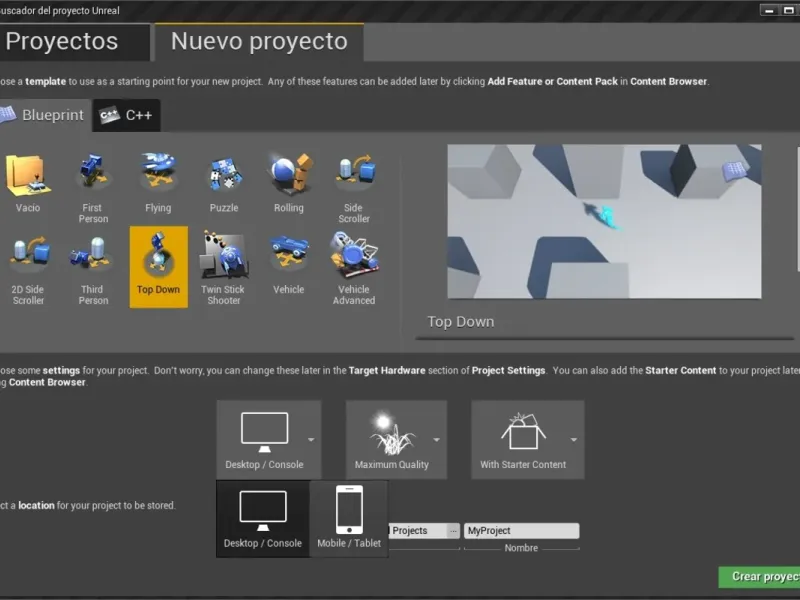800x600 pixels.
Task: Pick the 2D Side Scroller template
Action: click(x=28, y=269)
